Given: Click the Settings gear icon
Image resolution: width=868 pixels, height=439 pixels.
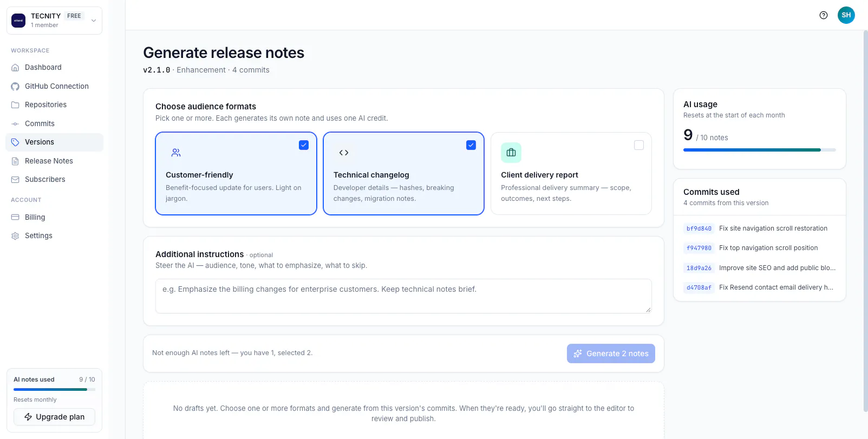Looking at the screenshot, I should 15,236.
